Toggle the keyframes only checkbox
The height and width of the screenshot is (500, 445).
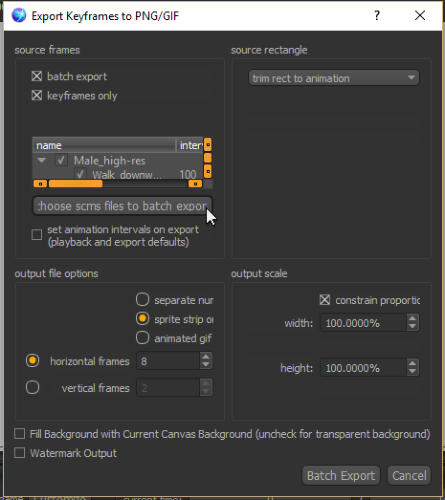tap(37, 96)
